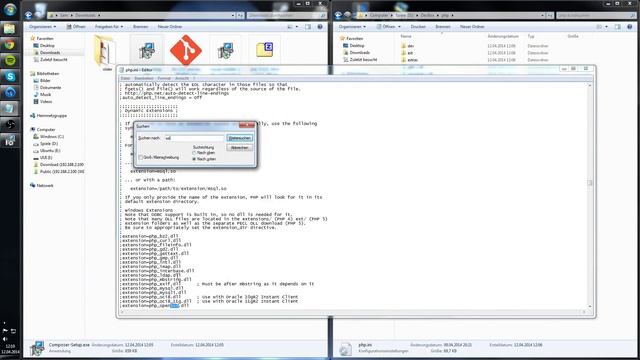Open Windows Explorer from the taskbar
This screenshot has height=360, width=640.
click(x=10, y=29)
